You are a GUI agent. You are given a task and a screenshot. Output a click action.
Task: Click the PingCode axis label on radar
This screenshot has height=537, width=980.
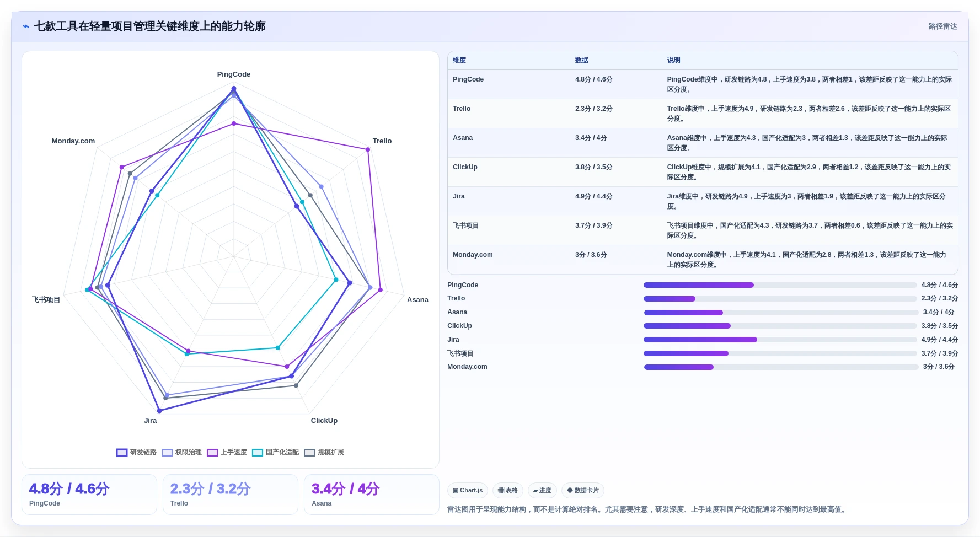click(234, 74)
